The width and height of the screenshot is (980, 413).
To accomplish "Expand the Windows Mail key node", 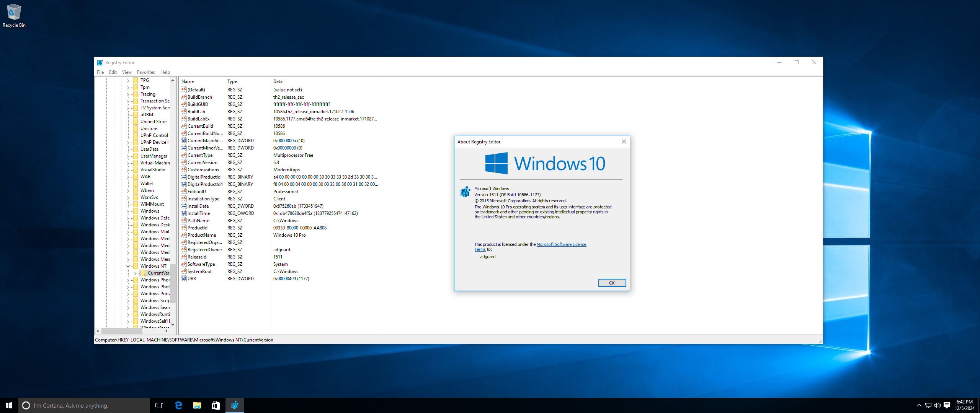I will click(128, 232).
